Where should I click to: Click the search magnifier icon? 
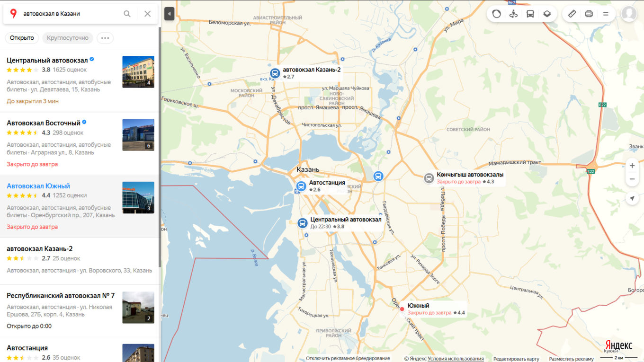[127, 14]
